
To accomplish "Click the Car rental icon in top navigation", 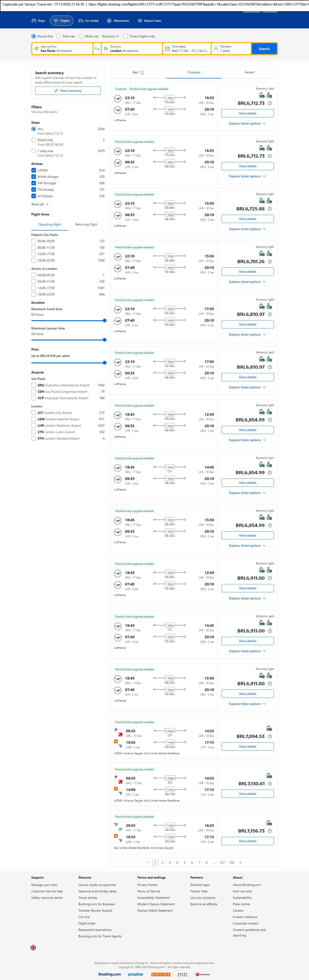I will click(x=81, y=21).
